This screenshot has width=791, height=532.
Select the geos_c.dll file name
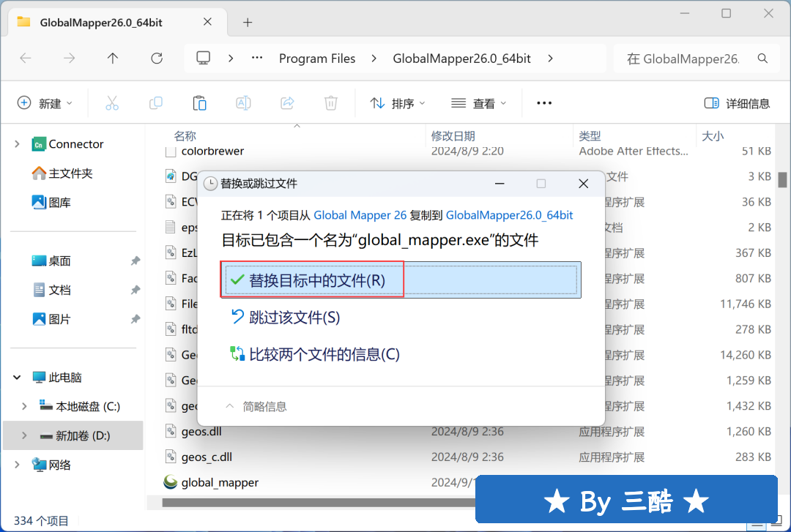pyautogui.click(x=207, y=457)
